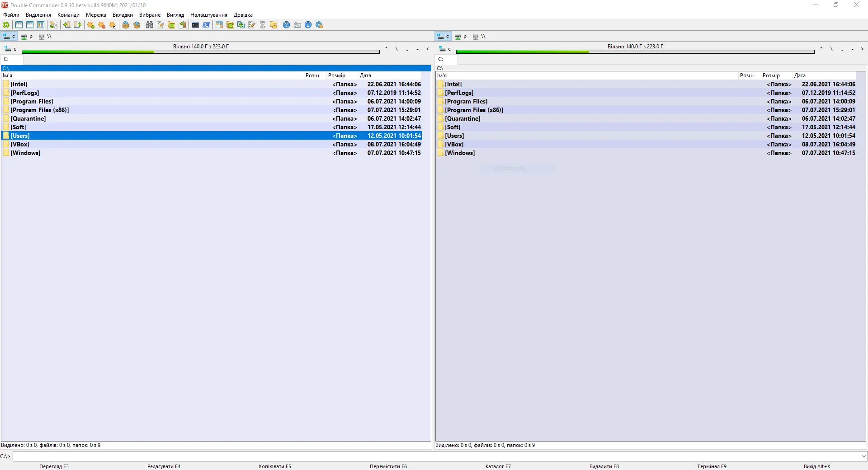This screenshot has height=470, width=868.
Task: Open the Довідка menu
Action: pyautogui.click(x=243, y=15)
